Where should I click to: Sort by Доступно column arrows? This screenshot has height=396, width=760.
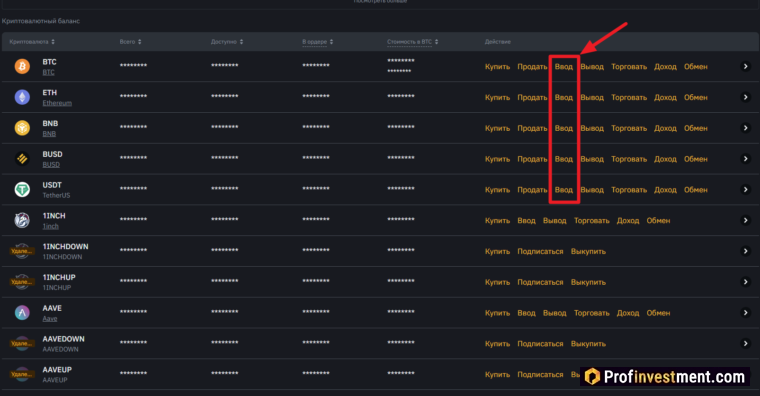(241, 42)
